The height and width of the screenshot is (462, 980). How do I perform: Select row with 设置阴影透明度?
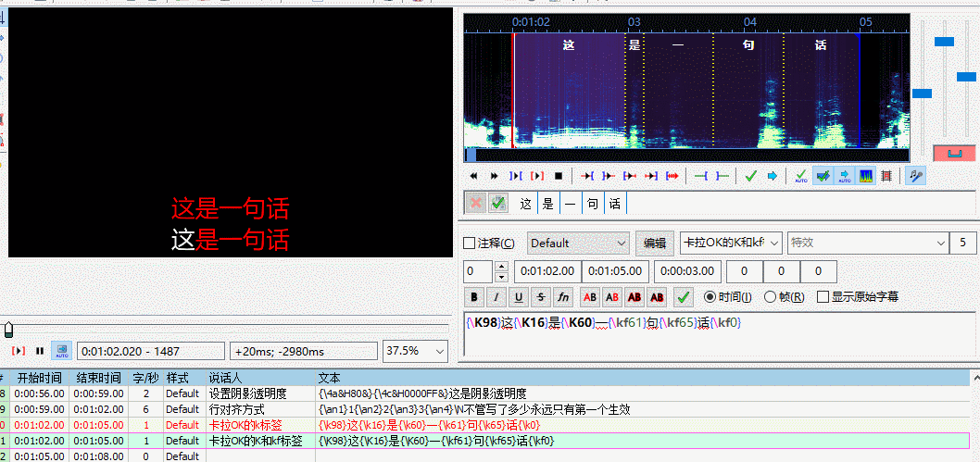click(x=485, y=393)
